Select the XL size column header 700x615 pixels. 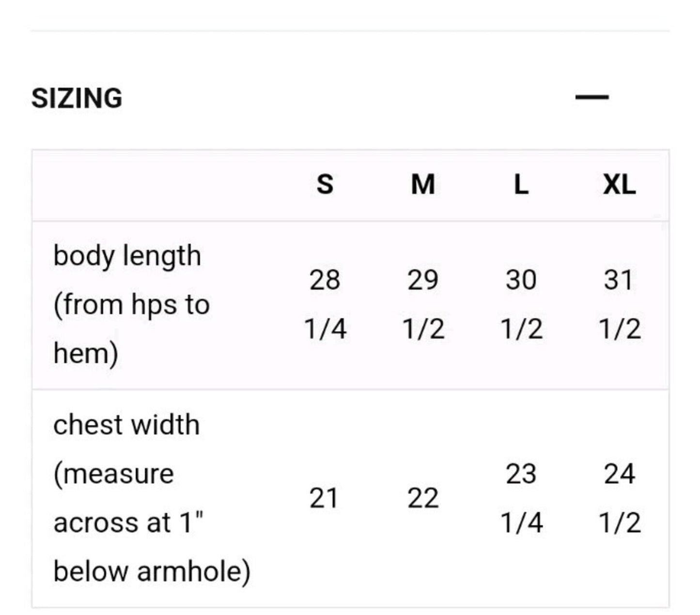[619, 184]
